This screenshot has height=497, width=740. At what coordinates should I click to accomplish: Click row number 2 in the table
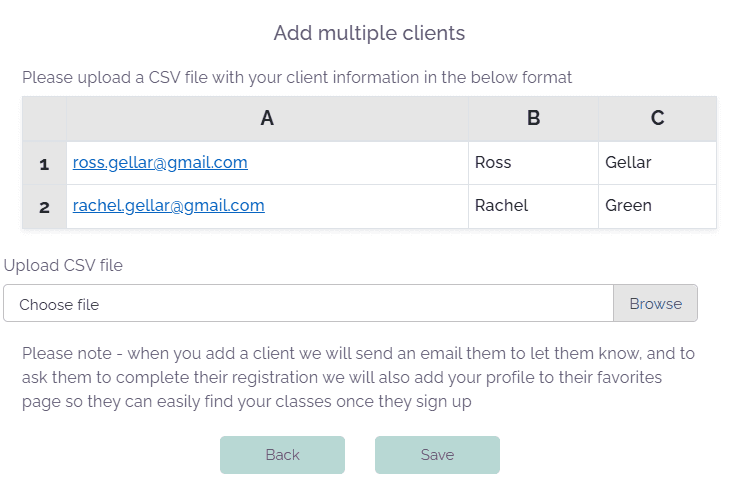coord(44,207)
